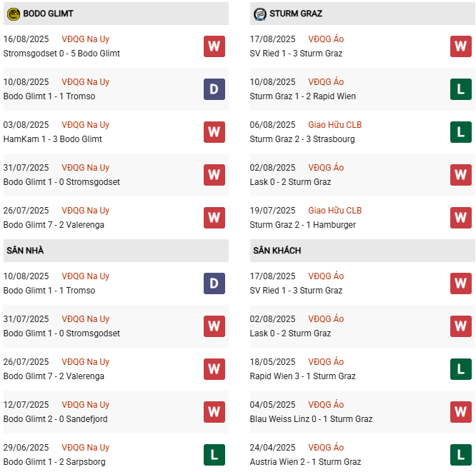
Task: Open the BODO GLIMT team header
Action: (48, 14)
